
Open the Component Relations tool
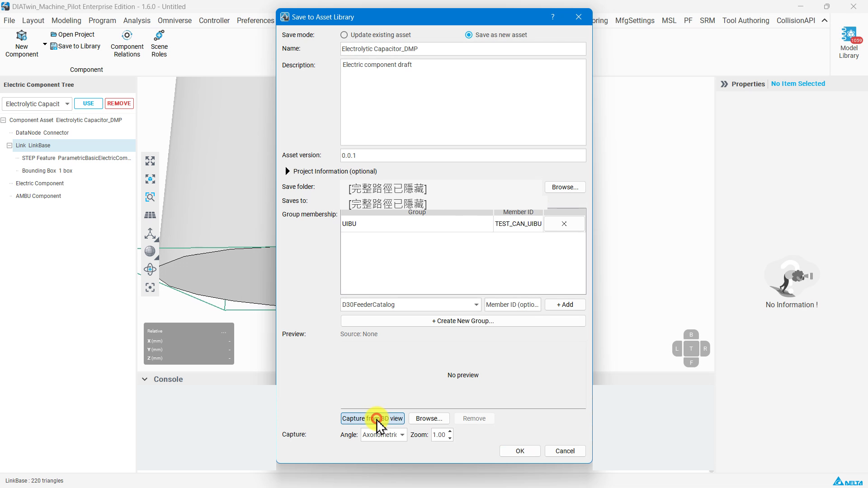[127, 44]
